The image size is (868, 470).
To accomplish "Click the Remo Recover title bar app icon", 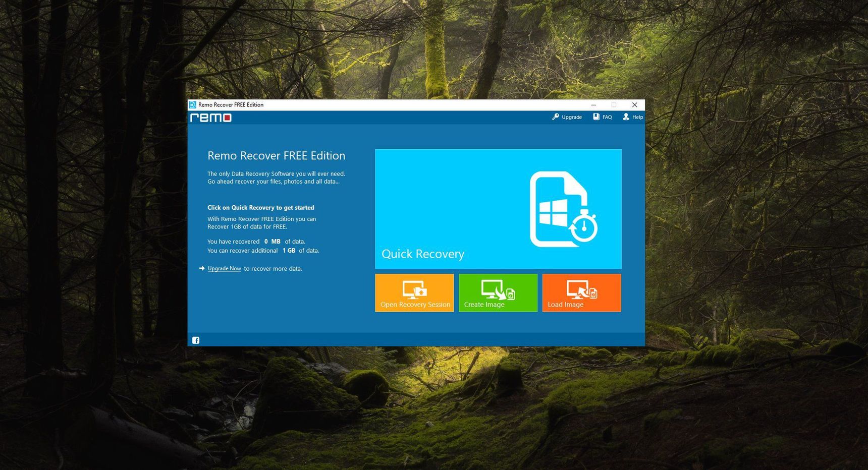I will tap(192, 105).
